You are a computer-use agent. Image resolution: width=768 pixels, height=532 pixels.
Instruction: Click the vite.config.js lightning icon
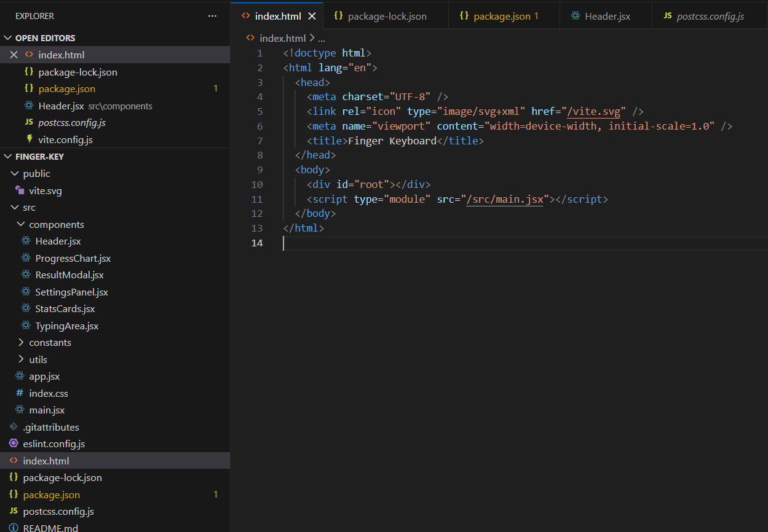click(x=29, y=139)
